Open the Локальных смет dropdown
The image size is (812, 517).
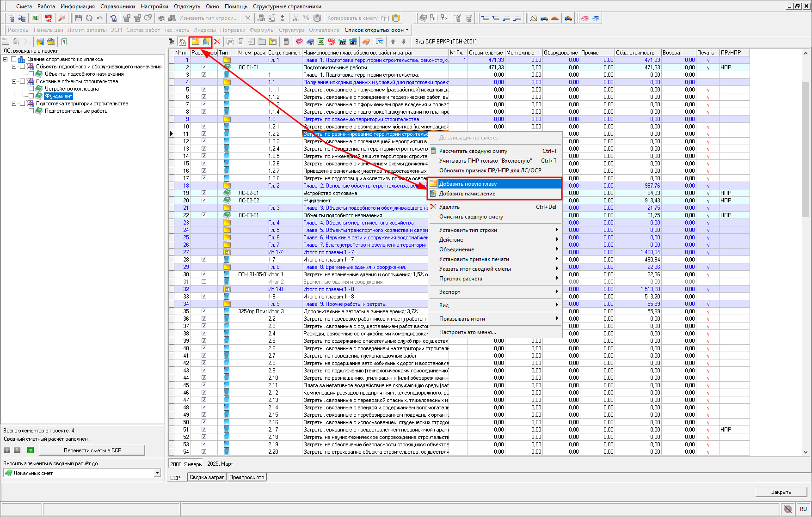pyautogui.click(x=157, y=473)
